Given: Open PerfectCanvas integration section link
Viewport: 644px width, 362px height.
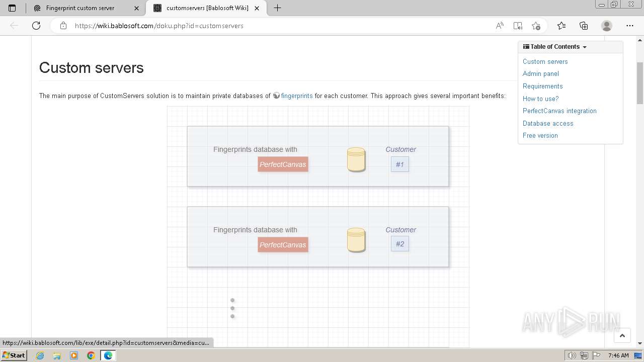Looking at the screenshot, I should point(559,111).
